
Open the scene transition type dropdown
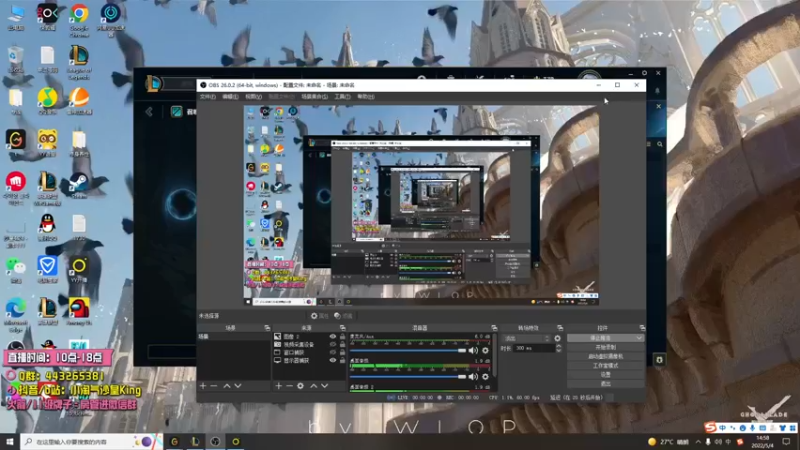[527, 338]
